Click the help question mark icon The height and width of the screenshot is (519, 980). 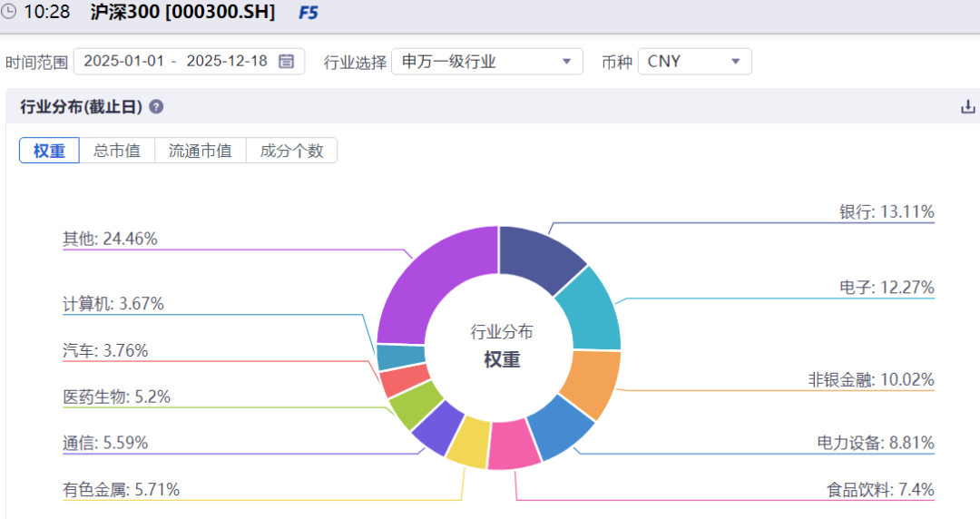[x=156, y=107]
